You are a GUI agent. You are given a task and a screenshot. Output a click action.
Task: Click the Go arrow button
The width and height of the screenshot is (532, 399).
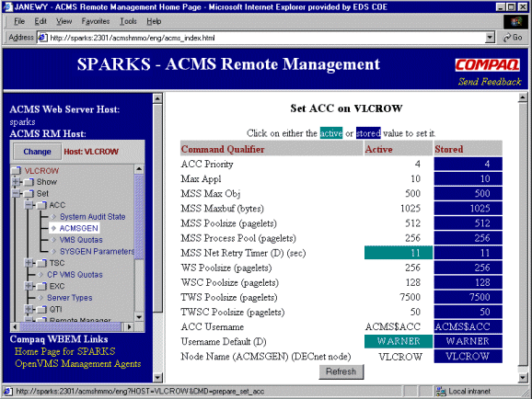click(513, 38)
